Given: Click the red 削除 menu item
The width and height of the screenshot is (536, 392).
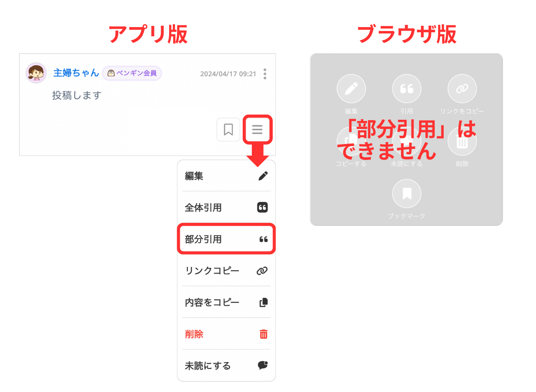Looking at the screenshot, I should pyautogui.click(x=226, y=334).
